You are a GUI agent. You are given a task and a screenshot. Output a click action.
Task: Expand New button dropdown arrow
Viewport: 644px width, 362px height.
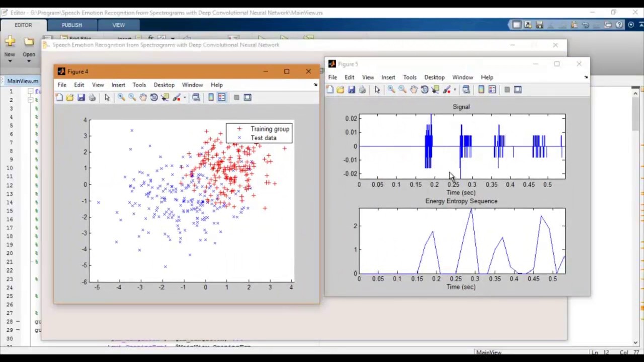10,61
